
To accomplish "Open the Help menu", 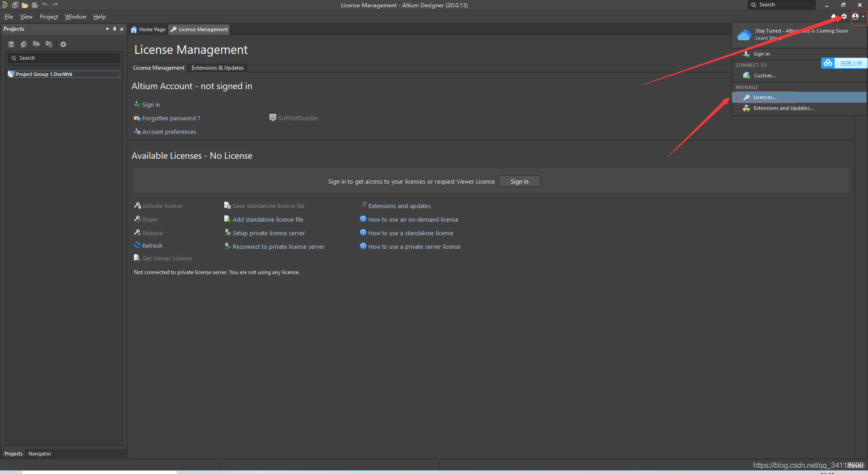I will click(x=99, y=17).
